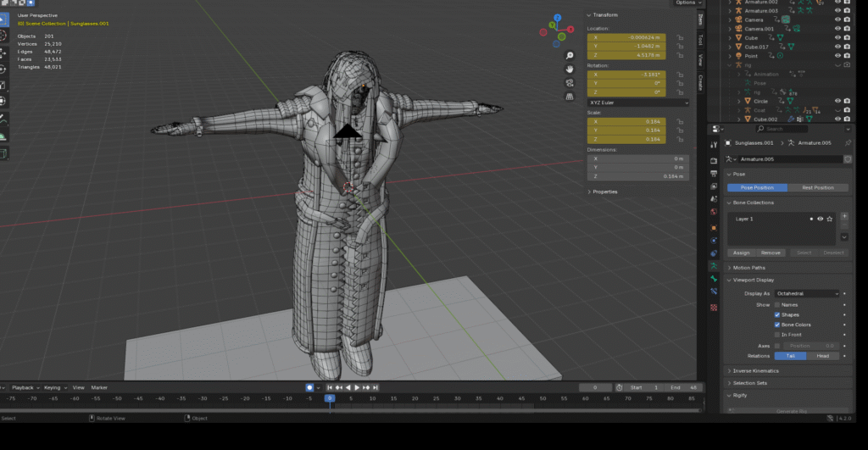Lock the Location X value
Image resolution: width=868 pixels, height=450 pixels.
point(681,38)
